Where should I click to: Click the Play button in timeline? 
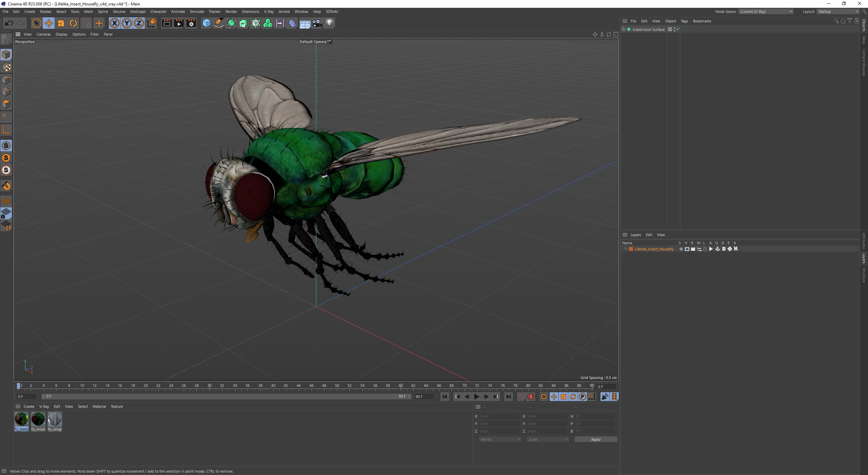pyautogui.click(x=477, y=397)
